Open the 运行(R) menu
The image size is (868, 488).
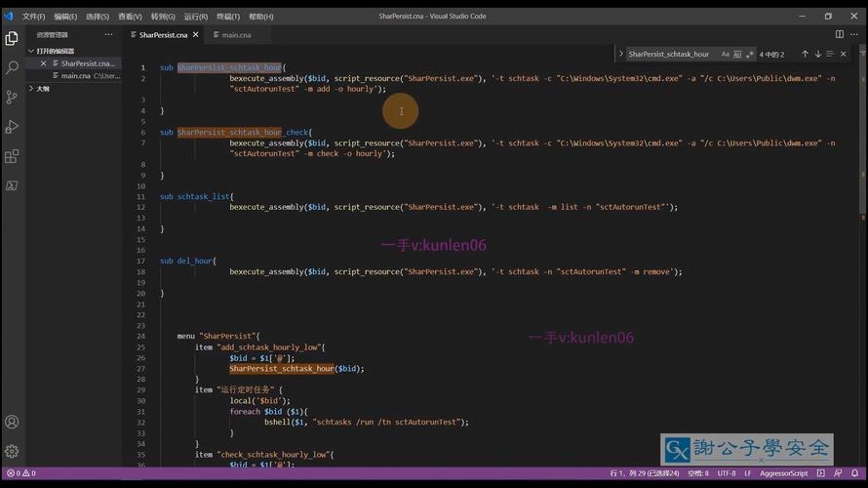click(195, 17)
